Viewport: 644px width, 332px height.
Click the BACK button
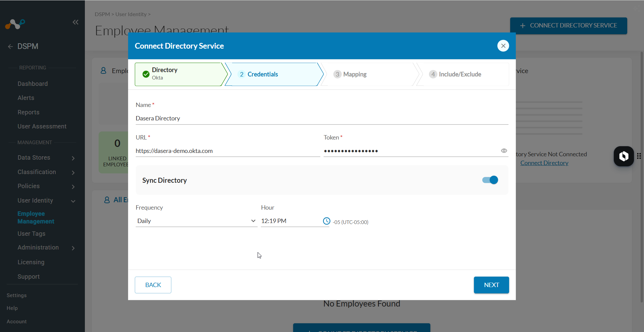153,285
